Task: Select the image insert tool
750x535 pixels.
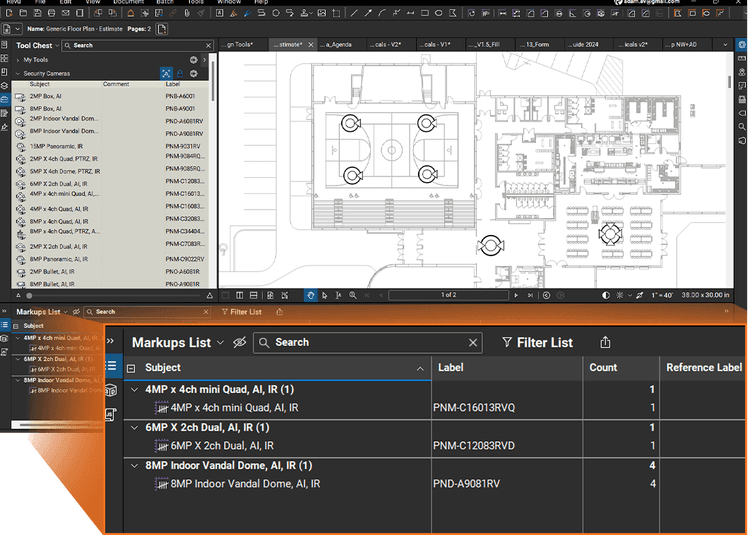Action: (x=322, y=13)
